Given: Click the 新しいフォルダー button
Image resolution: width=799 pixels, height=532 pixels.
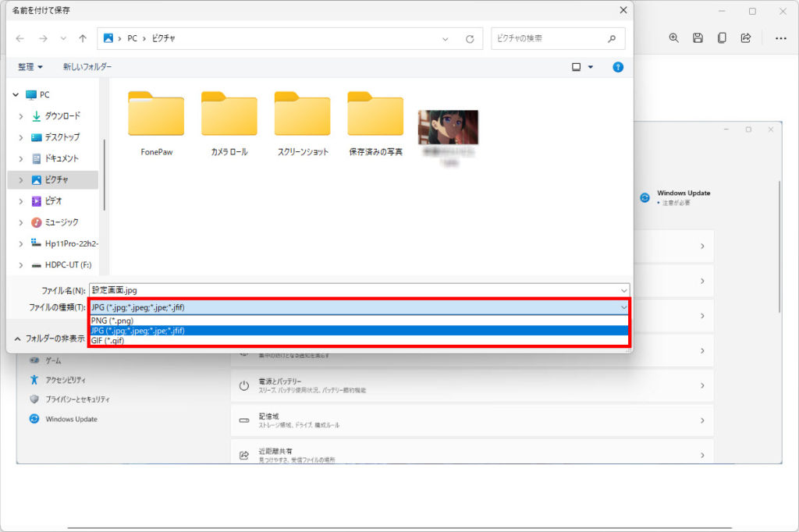Looking at the screenshot, I should [x=87, y=67].
